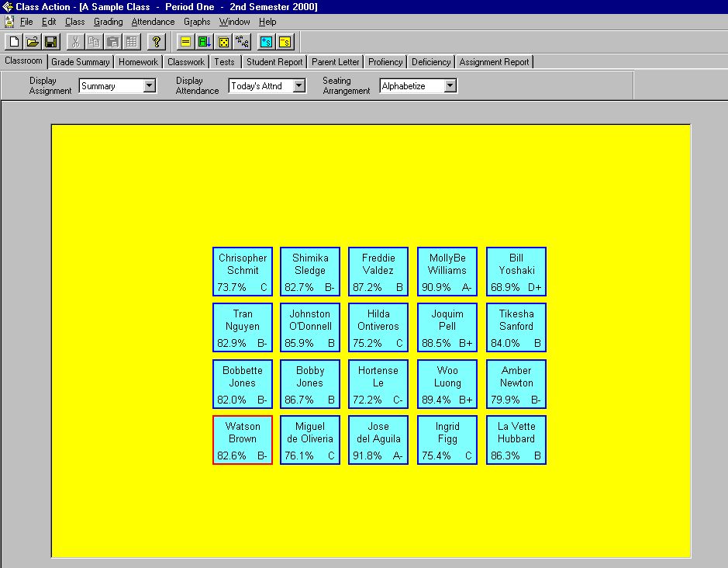This screenshot has width=728, height=568.
Task: Expand the Display Assignment dropdown
Action: tap(150, 86)
